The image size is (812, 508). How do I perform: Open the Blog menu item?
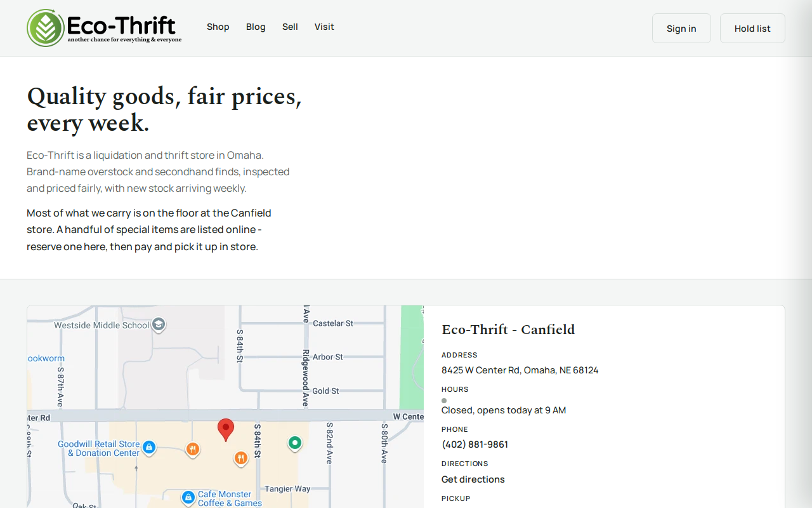(256, 27)
